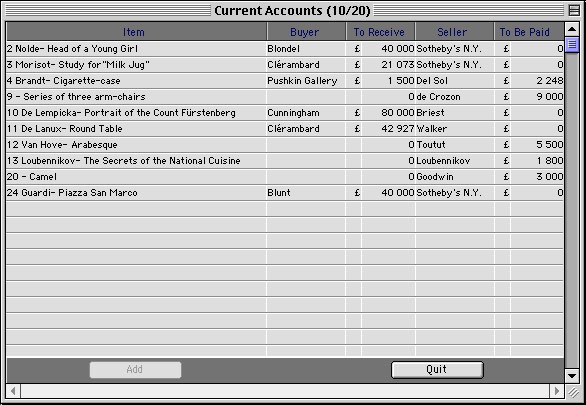The height and width of the screenshot is (405, 586).
Task: Select the Buyer column header
Action: (x=306, y=32)
